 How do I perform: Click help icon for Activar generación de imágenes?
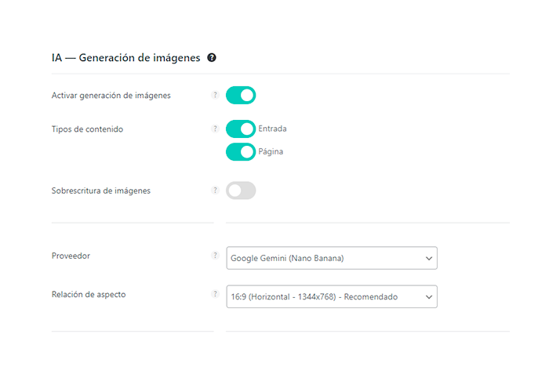point(216,95)
